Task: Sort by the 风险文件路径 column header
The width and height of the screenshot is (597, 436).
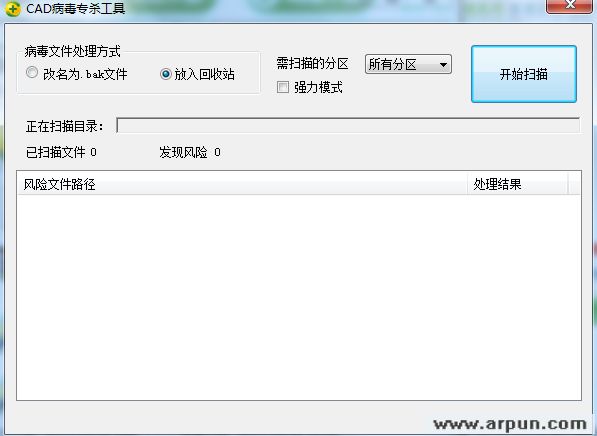Action: coord(242,184)
